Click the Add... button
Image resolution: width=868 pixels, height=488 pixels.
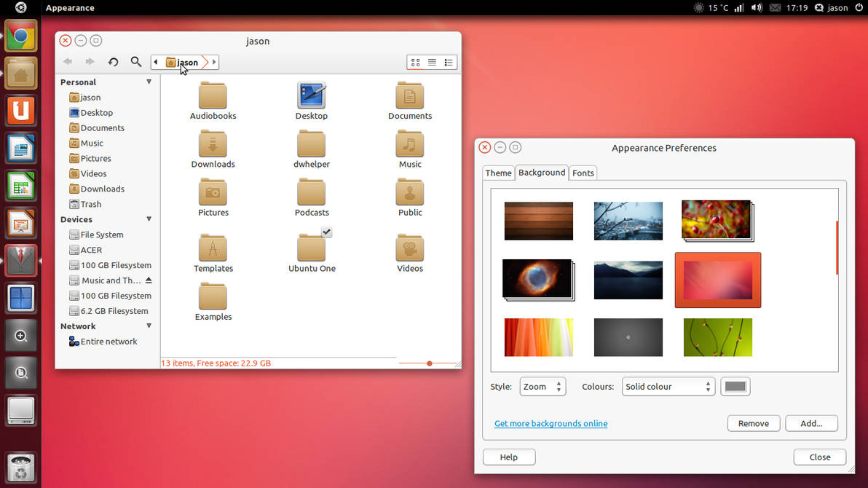click(x=811, y=423)
